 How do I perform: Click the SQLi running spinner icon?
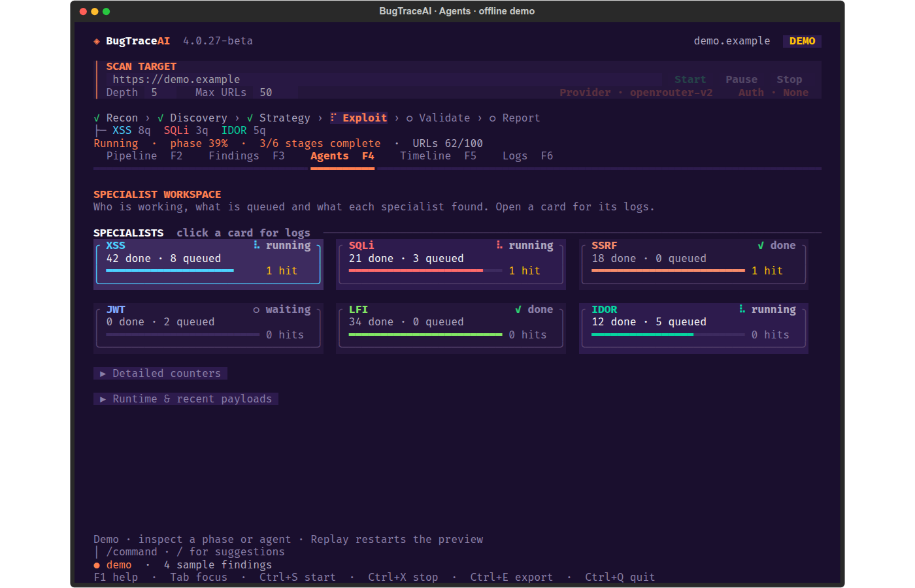pos(499,245)
